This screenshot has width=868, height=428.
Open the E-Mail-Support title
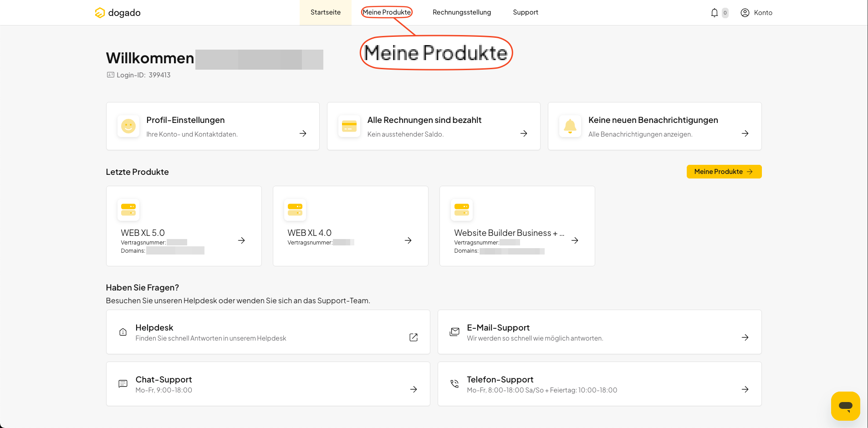(498, 328)
